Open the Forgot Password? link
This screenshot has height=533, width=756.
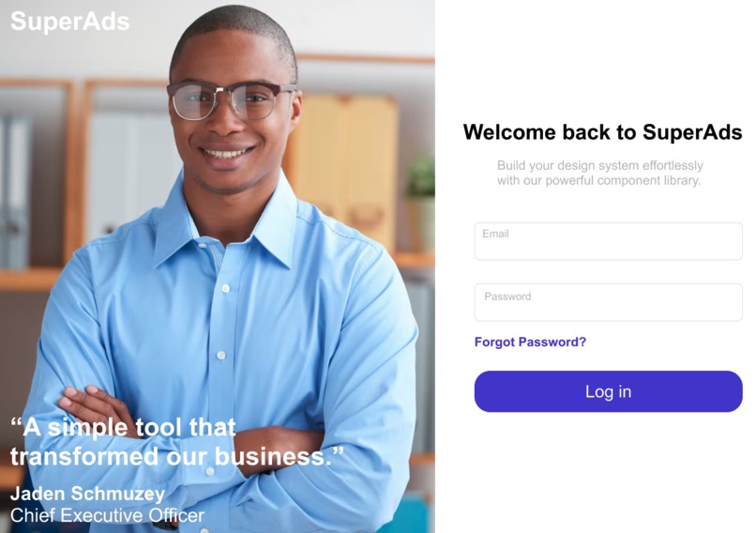point(530,342)
